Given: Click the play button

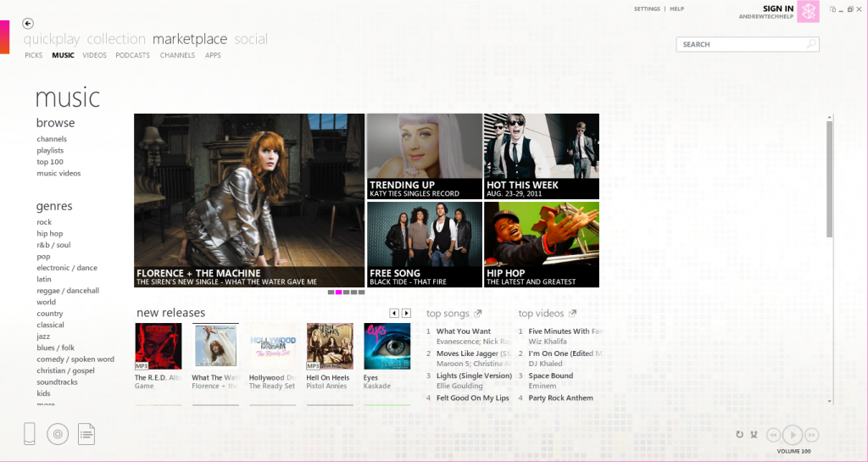Looking at the screenshot, I should coord(793,436).
